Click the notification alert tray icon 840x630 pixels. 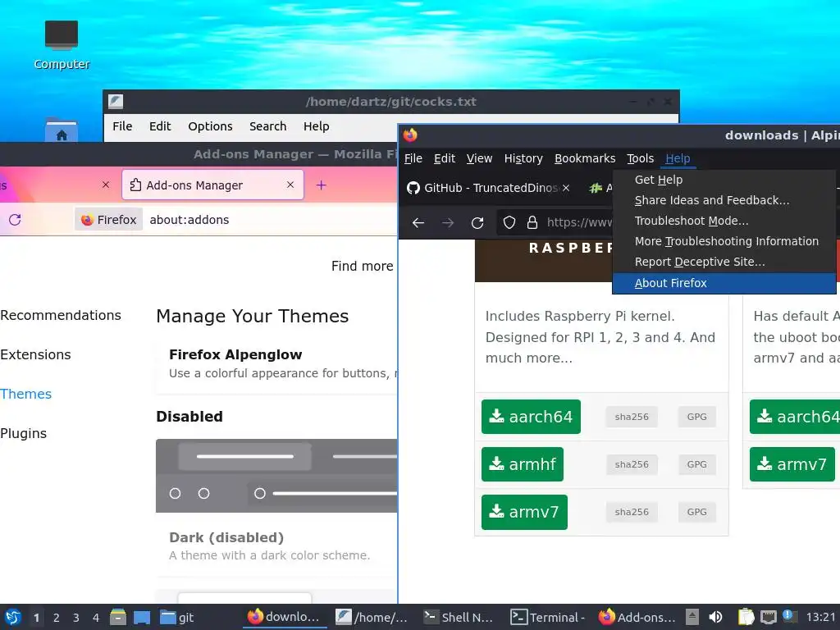pyautogui.click(x=788, y=615)
